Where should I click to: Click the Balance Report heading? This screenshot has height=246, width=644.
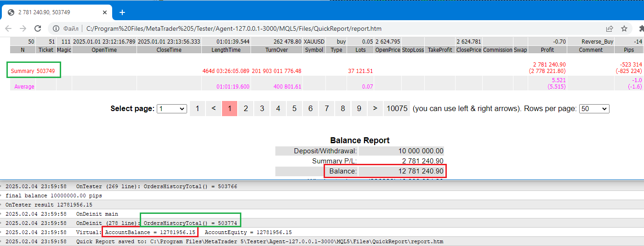tap(359, 140)
